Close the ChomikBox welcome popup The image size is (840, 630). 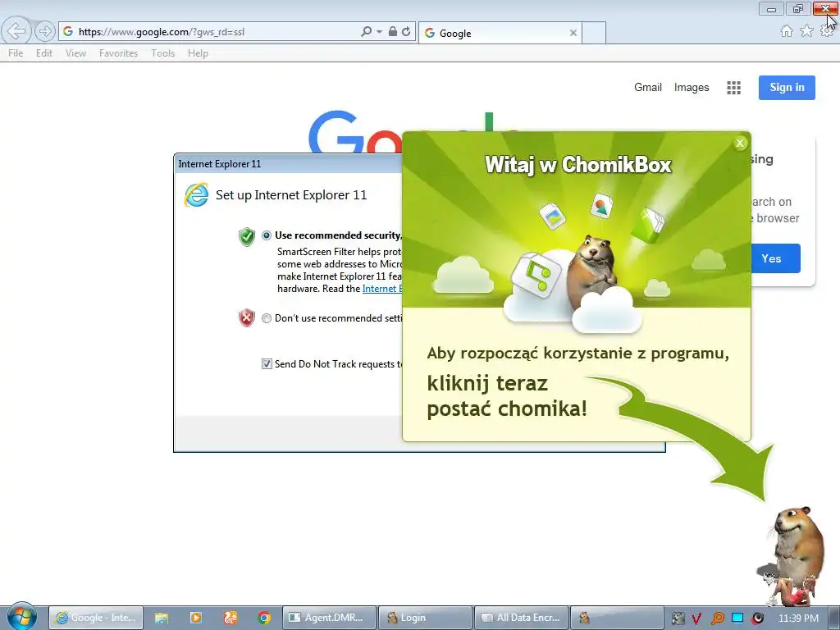pyautogui.click(x=740, y=143)
